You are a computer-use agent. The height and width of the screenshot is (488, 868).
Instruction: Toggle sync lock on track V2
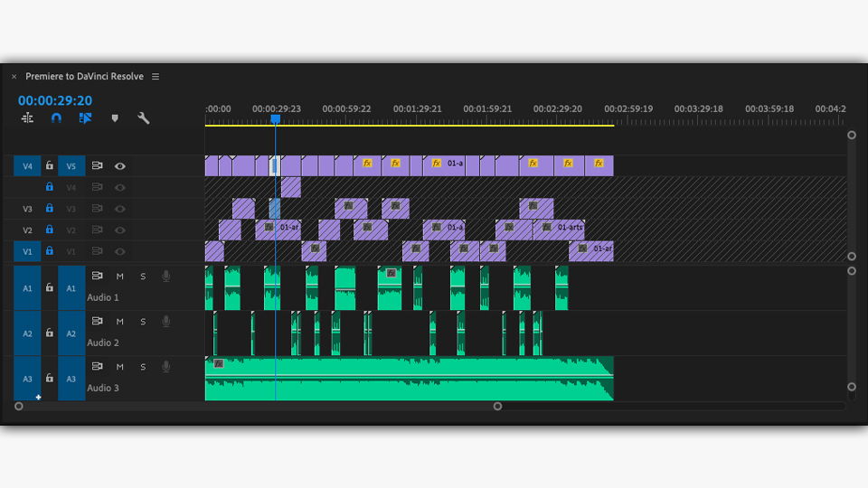(x=97, y=230)
